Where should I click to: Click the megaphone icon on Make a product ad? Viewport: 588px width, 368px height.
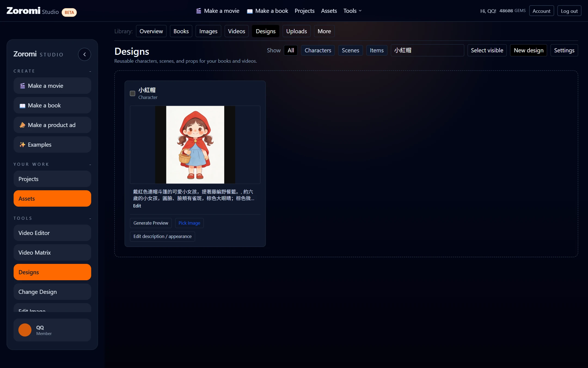point(22,125)
